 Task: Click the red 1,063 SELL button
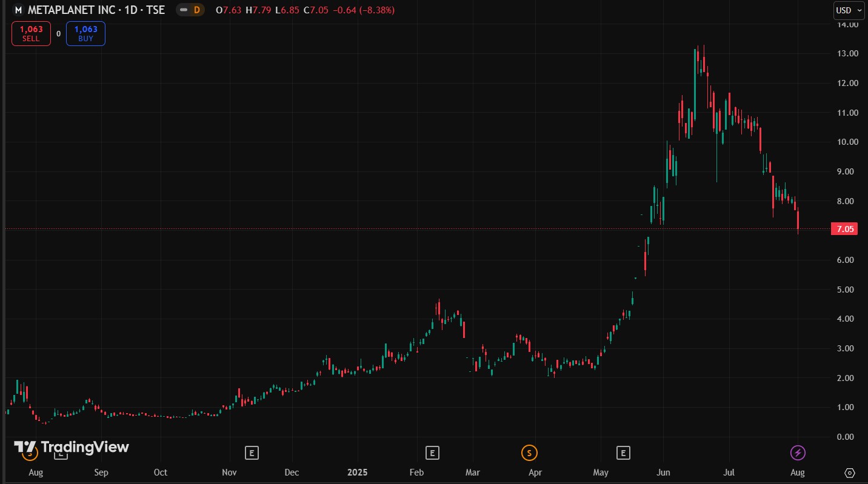coord(31,33)
